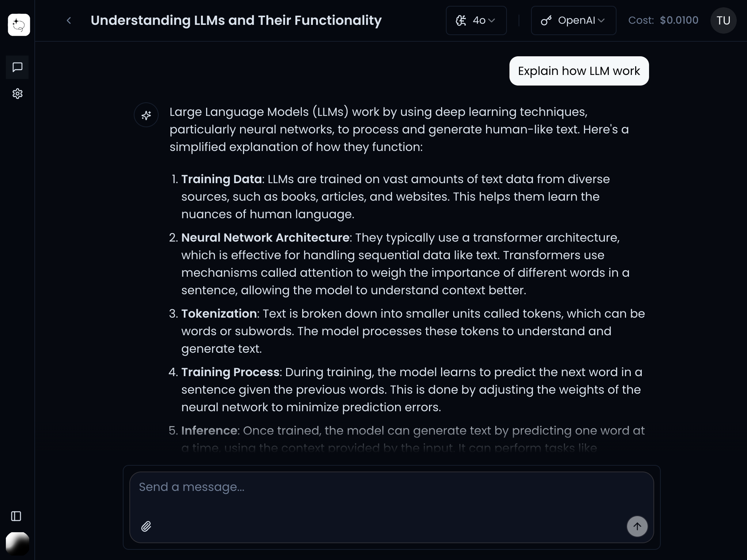
Task: Open the OpenAI provider dropdown
Action: tap(573, 20)
